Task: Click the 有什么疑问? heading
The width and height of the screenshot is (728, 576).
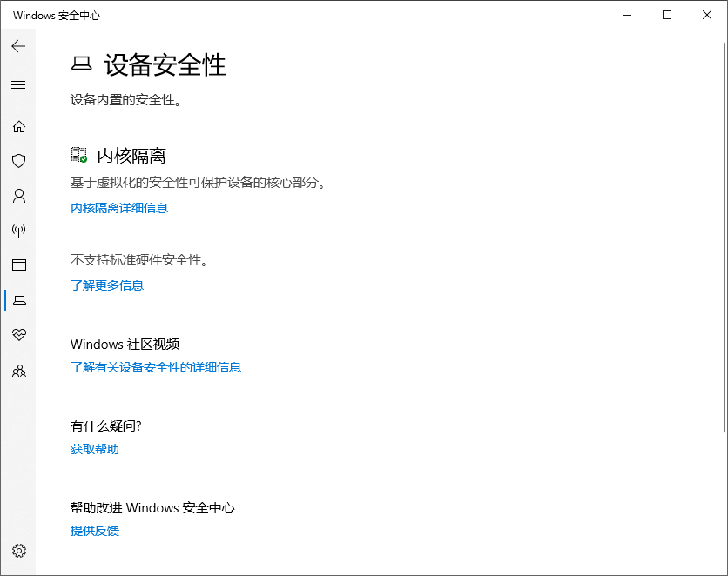Action: pyautogui.click(x=106, y=426)
